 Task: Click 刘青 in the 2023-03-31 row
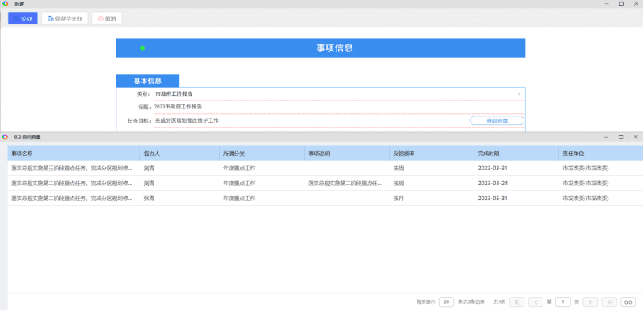pos(149,169)
